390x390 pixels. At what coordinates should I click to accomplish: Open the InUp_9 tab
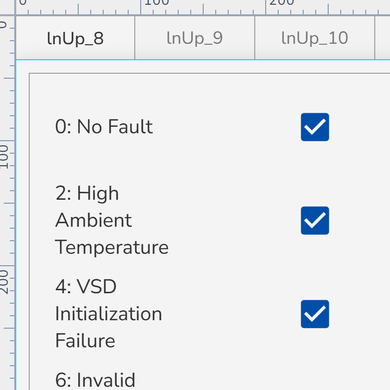(x=195, y=38)
